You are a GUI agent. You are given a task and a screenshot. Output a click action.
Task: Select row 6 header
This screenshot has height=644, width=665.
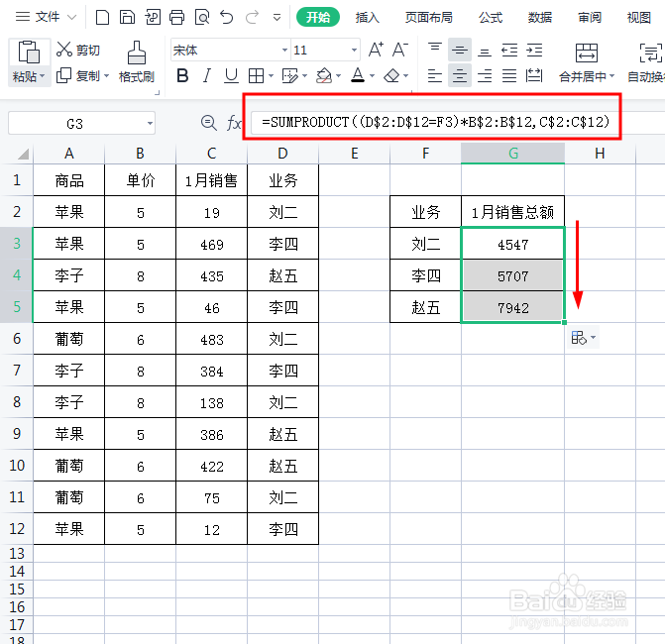click(x=17, y=338)
